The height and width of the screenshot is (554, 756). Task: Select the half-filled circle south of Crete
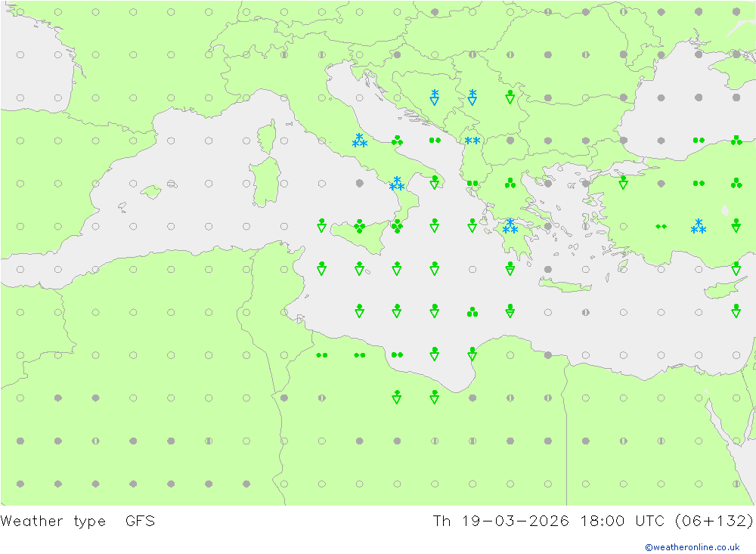click(x=585, y=312)
